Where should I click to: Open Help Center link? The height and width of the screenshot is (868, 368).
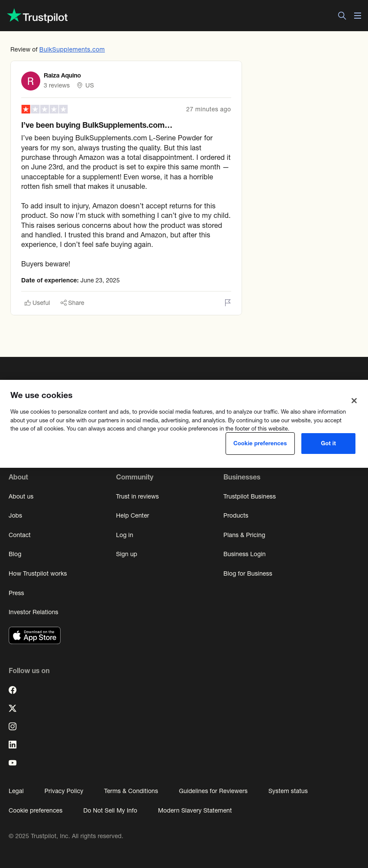(x=132, y=515)
